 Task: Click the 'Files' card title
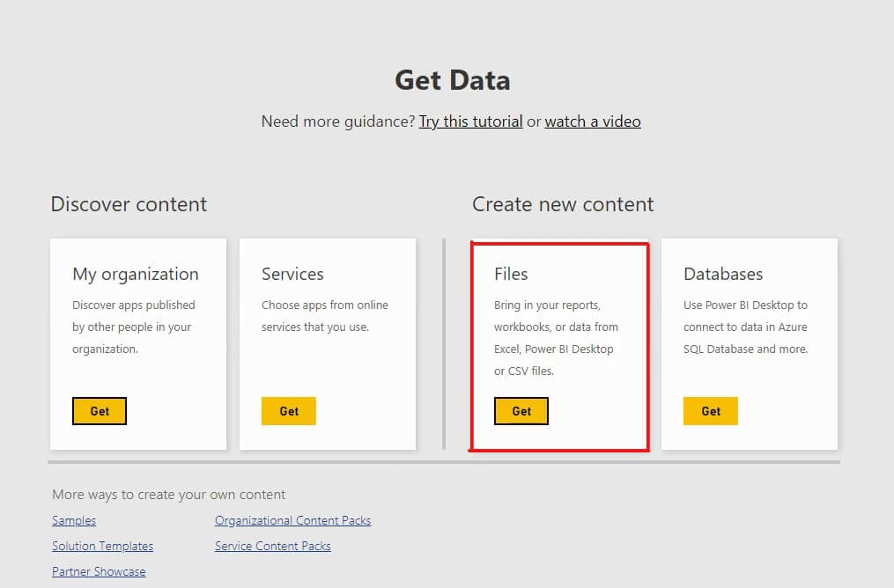click(x=511, y=274)
